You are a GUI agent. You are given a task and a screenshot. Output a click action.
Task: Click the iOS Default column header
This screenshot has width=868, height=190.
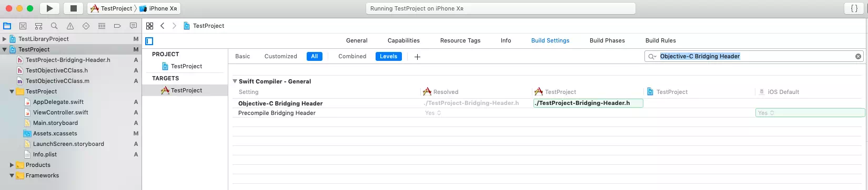(x=779, y=92)
